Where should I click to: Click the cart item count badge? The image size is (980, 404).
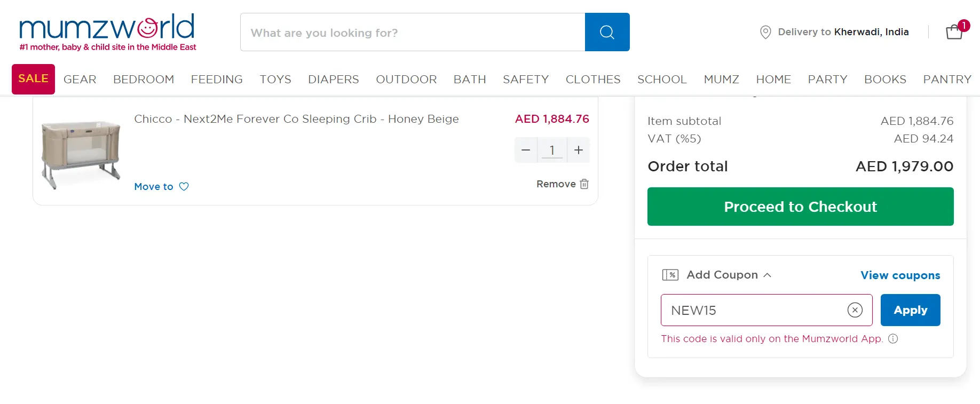(964, 26)
